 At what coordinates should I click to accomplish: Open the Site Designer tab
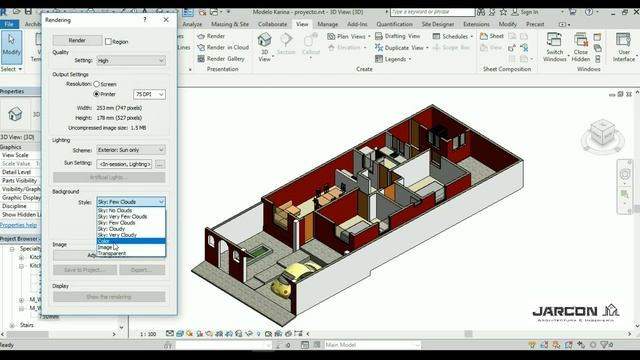point(438,24)
